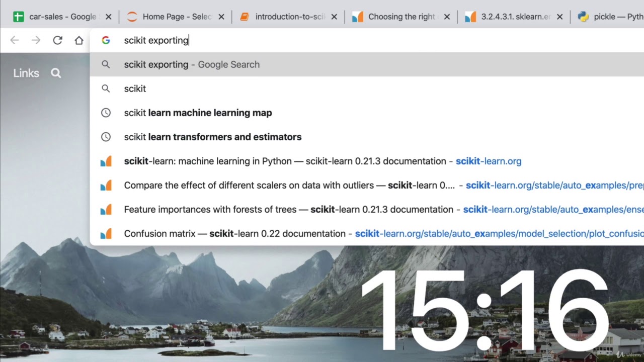Viewport: 644px width, 362px height.
Task: Open scikit-learn 0.21.3 documentation suggestion
Action: [285, 161]
